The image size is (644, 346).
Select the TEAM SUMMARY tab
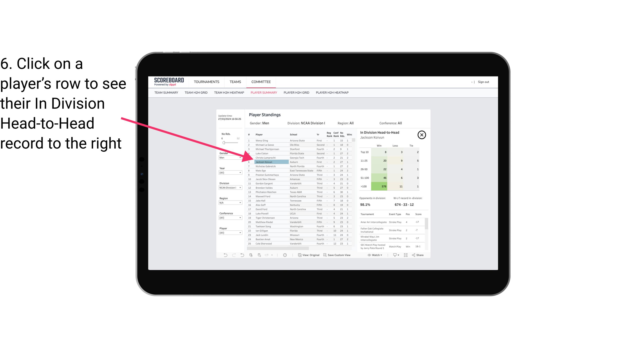tap(167, 93)
